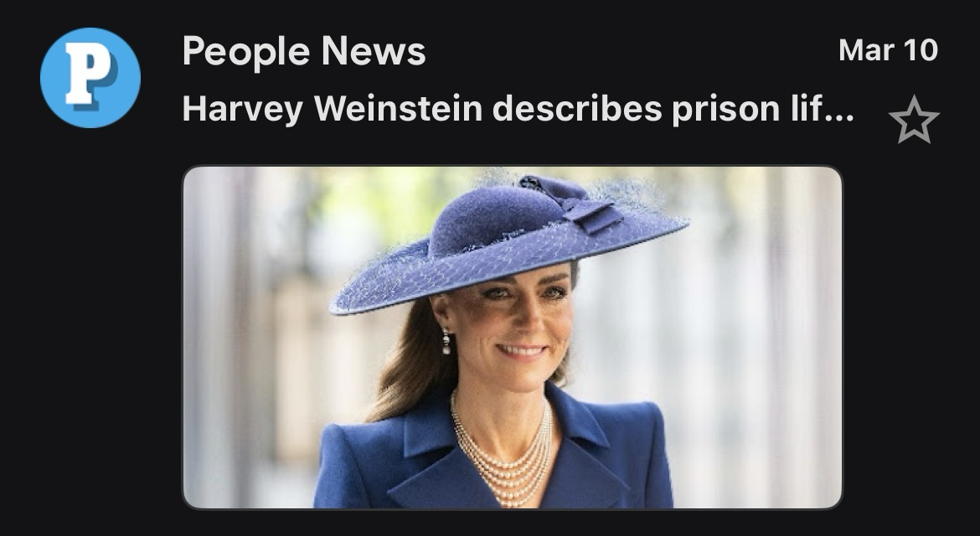The image size is (980, 536).
Task: Tap the pearl drop earring in photo
Action: (446, 343)
